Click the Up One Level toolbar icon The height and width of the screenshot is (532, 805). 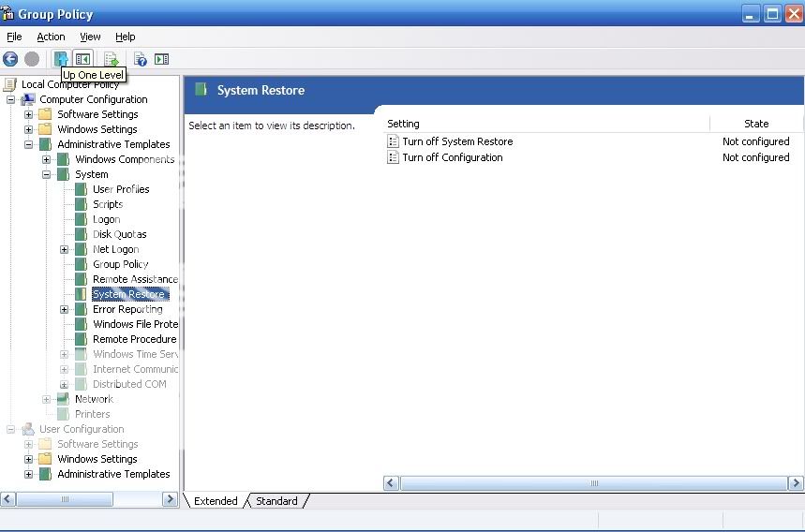coord(61,59)
